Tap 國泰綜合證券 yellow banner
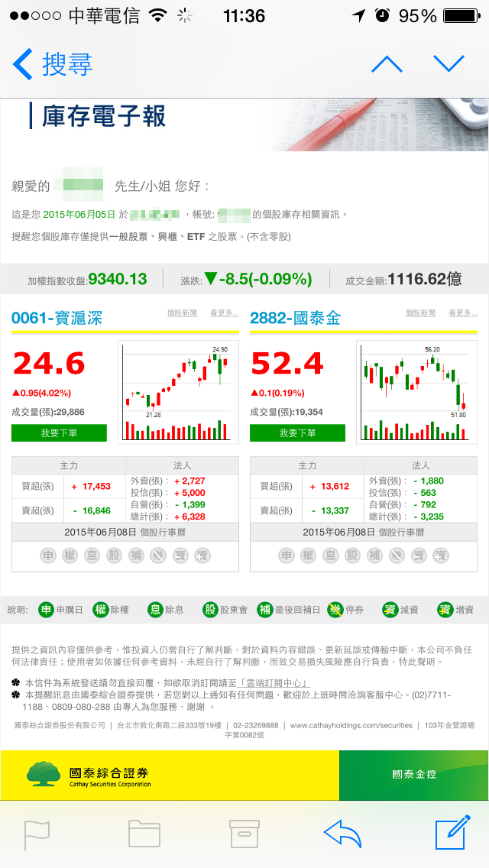This screenshot has width=489, height=868. click(x=170, y=775)
